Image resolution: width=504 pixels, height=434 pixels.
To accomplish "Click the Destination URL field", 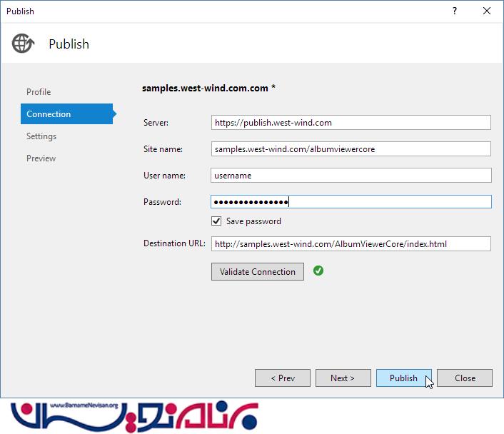I will click(x=351, y=243).
